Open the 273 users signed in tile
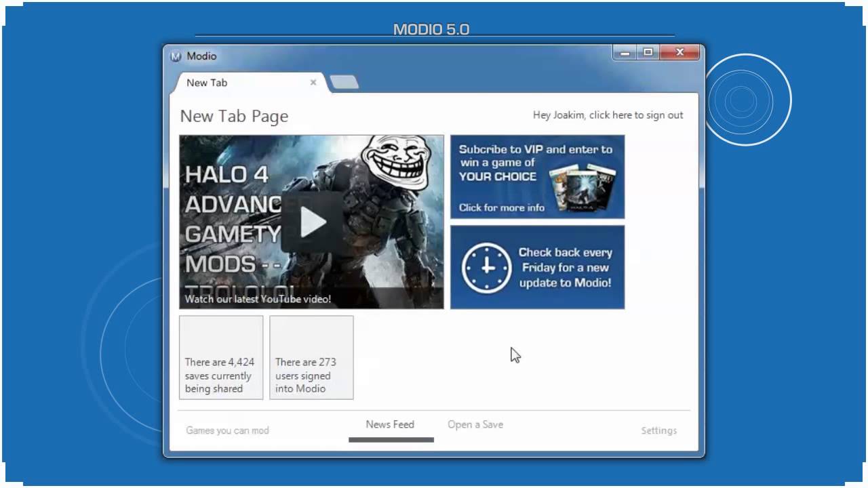The image size is (868, 488). 311,357
